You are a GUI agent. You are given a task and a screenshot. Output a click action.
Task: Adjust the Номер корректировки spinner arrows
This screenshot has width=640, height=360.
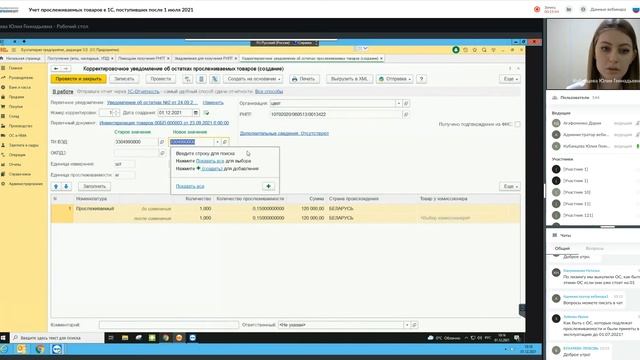click(117, 113)
